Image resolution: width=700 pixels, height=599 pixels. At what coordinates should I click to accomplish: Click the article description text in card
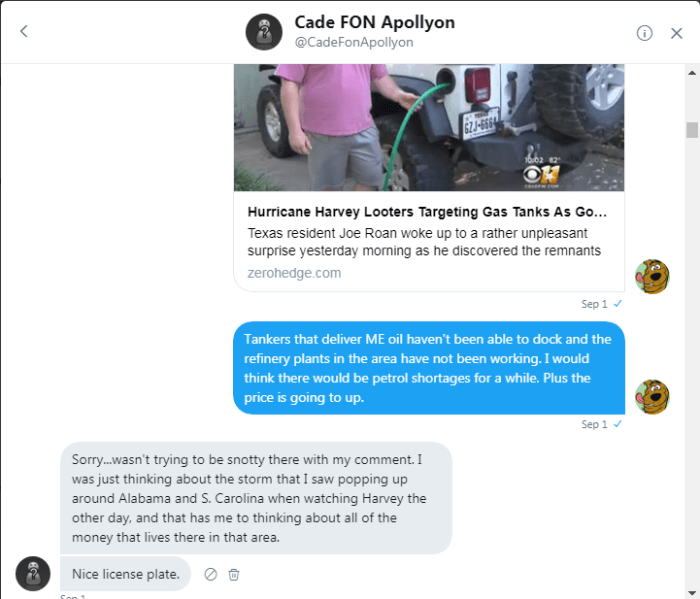(x=424, y=242)
